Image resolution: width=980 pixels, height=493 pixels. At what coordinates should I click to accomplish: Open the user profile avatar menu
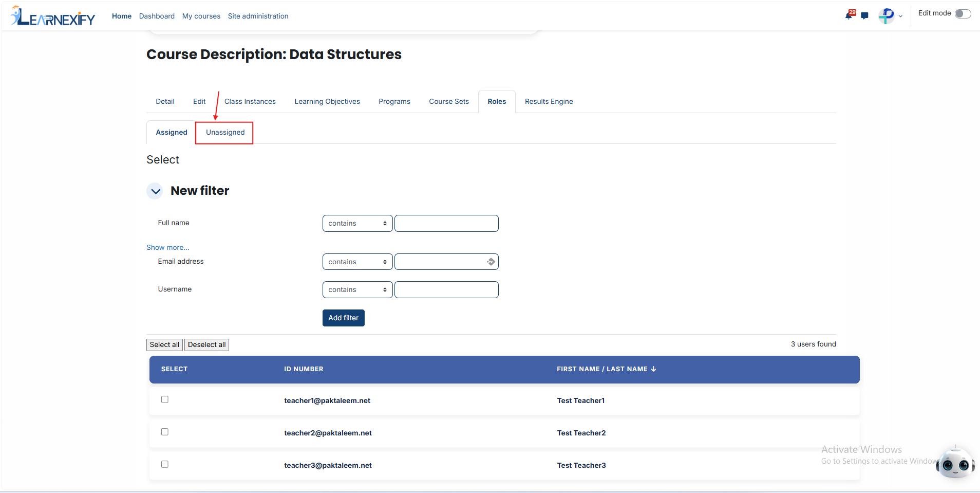click(x=887, y=16)
